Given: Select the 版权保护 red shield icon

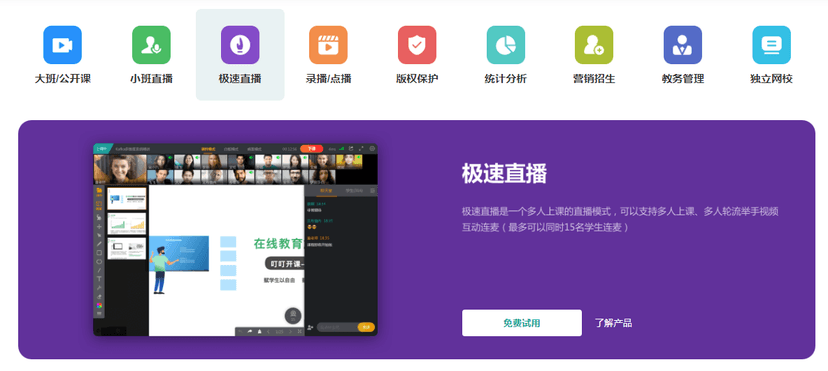Looking at the screenshot, I should (417, 45).
